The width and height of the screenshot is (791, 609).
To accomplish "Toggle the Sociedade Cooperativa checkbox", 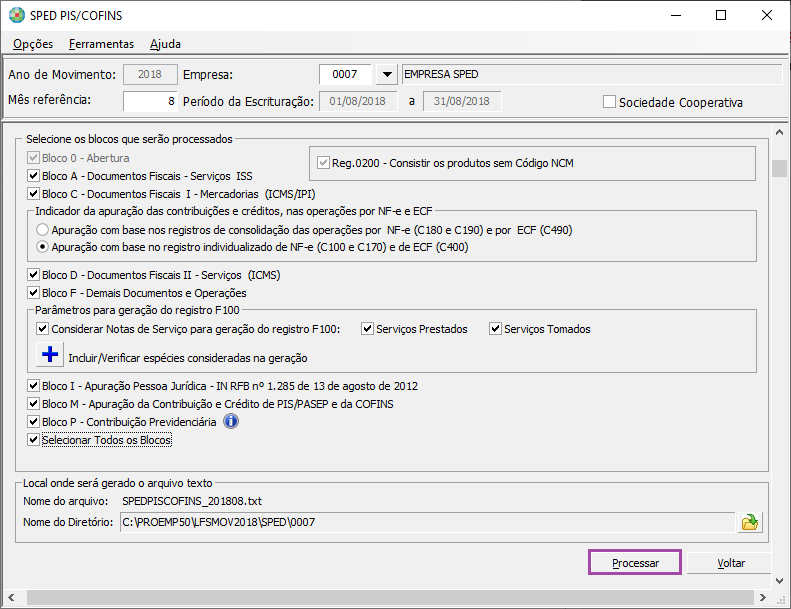I will (609, 102).
